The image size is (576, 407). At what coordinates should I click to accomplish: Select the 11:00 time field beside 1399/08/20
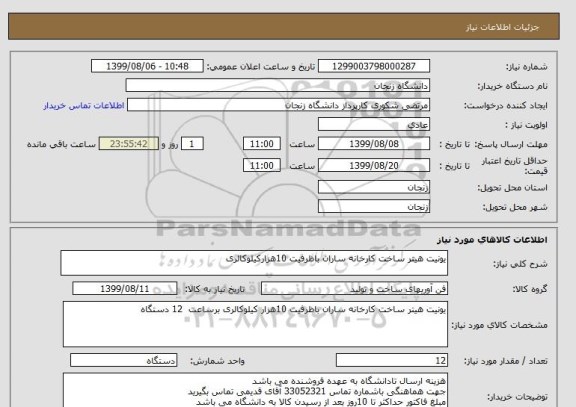pyautogui.click(x=262, y=165)
